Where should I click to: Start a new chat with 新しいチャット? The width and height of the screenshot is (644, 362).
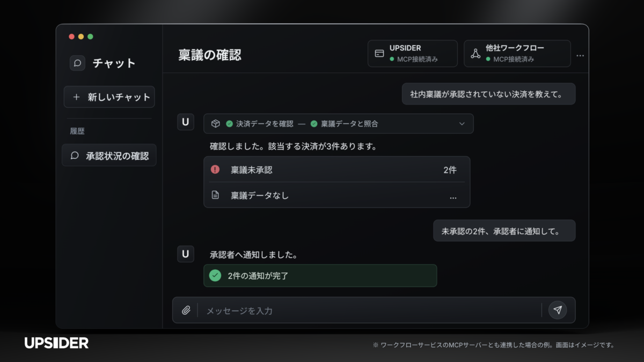(109, 97)
